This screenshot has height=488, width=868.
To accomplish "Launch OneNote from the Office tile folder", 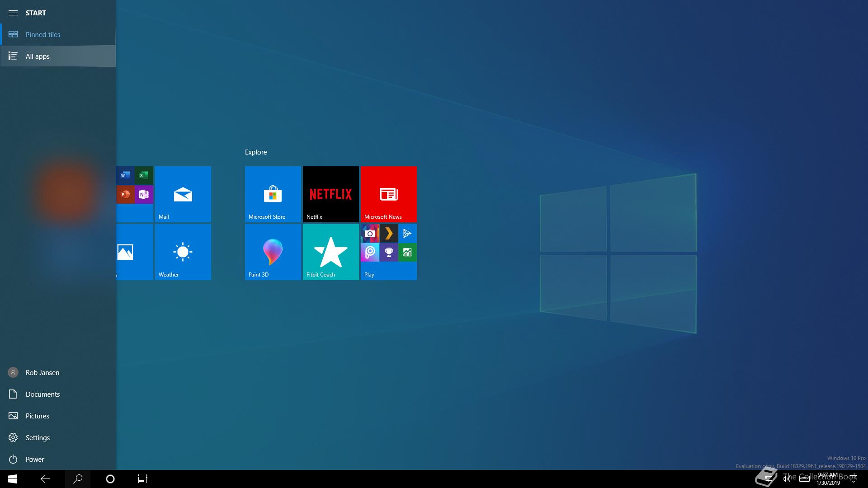I will [144, 194].
